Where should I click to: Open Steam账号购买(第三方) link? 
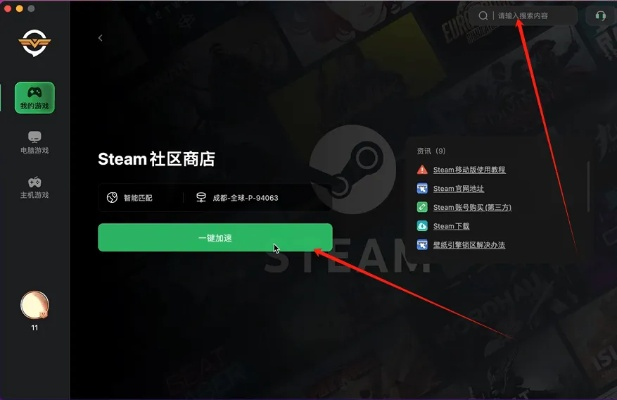tap(472, 207)
